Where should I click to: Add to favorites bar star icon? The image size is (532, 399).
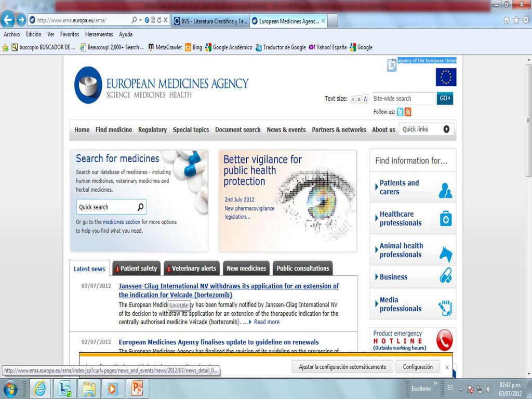coord(5,47)
